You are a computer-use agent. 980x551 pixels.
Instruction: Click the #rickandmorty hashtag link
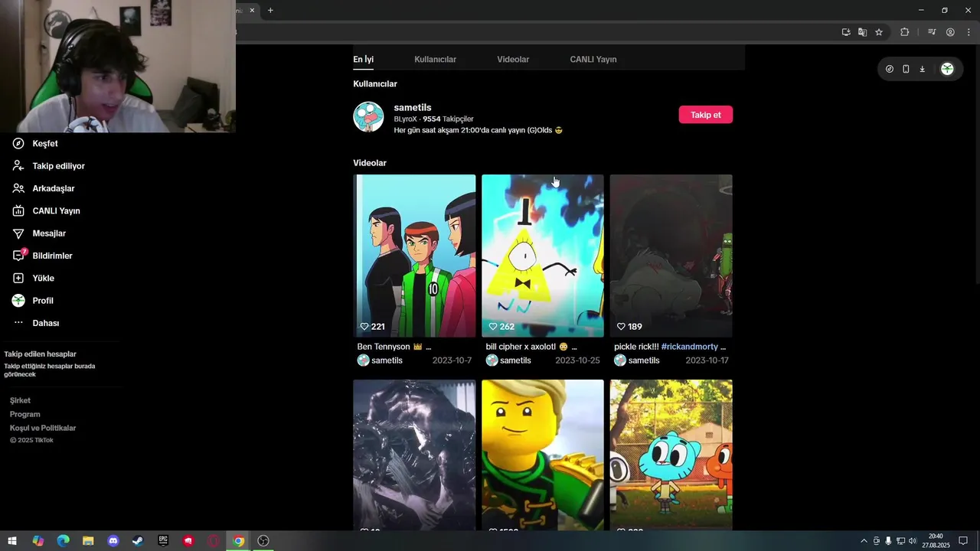point(689,347)
